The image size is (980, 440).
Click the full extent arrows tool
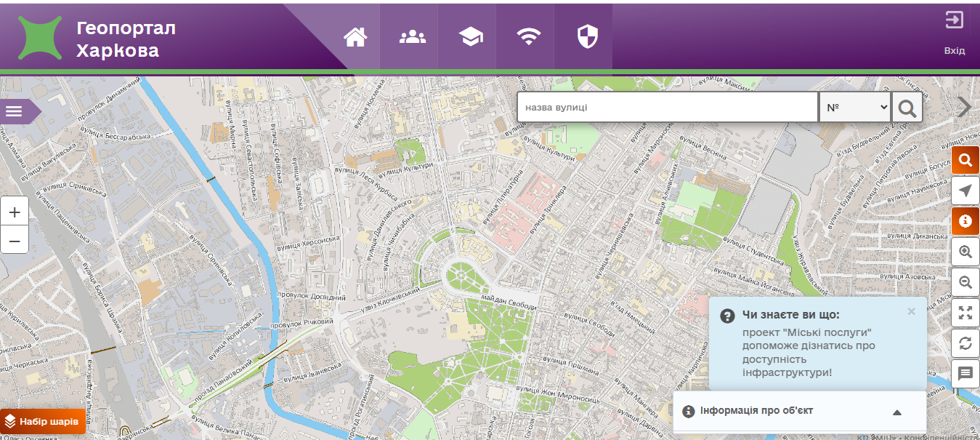(x=965, y=313)
